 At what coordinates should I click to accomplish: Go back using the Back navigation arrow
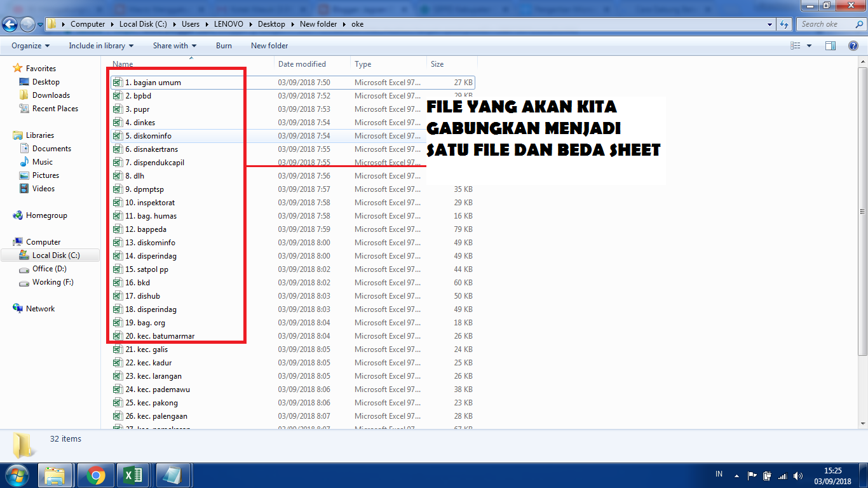(10, 24)
